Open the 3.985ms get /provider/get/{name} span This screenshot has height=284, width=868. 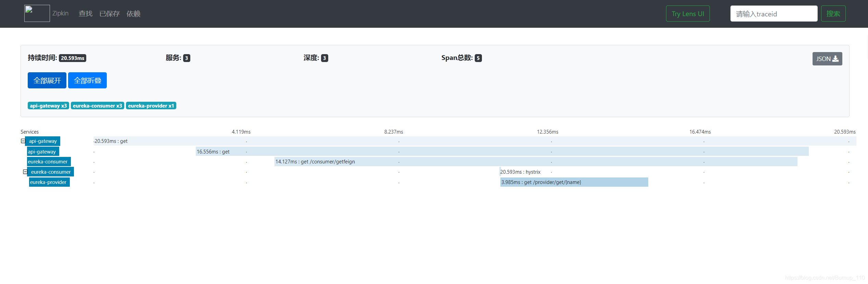pyautogui.click(x=574, y=182)
